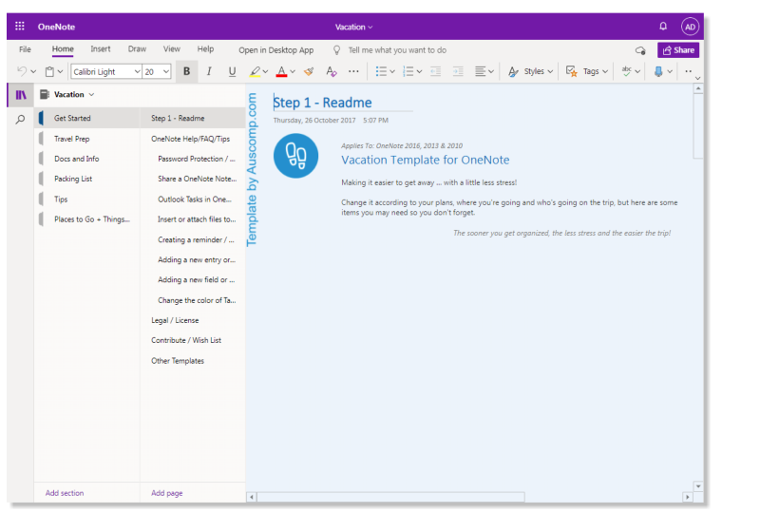Click the horizontal scrollbar right arrow
779x532 pixels.
688,497
